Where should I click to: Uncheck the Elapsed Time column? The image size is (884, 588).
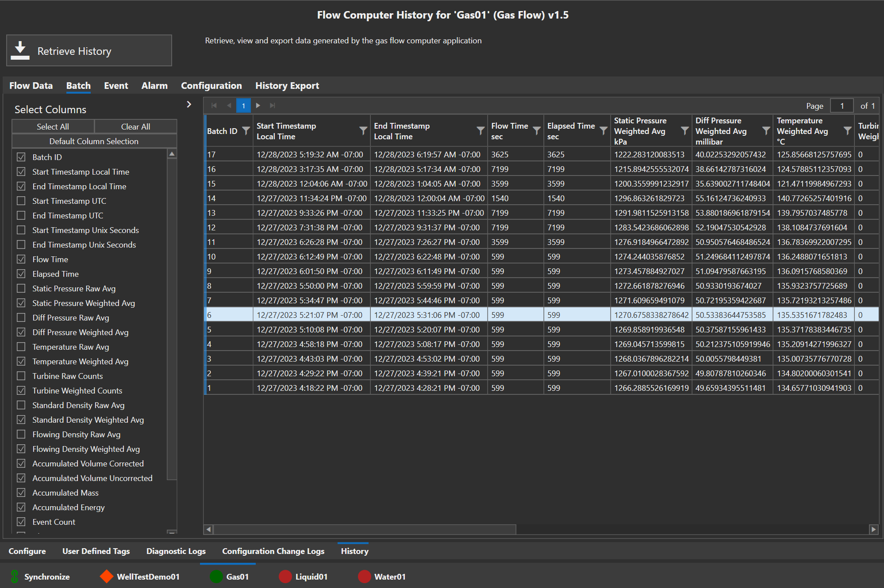pos(21,274)
